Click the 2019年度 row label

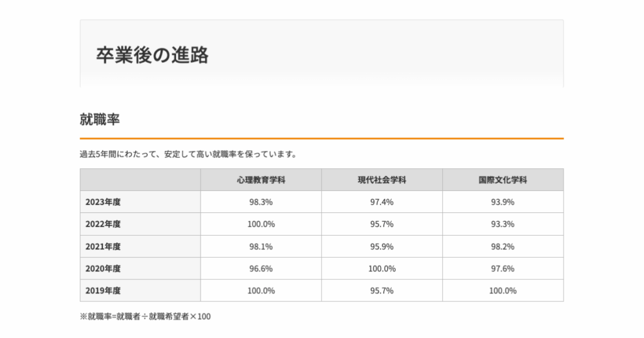pyautogui.click(x=103, y=290)
